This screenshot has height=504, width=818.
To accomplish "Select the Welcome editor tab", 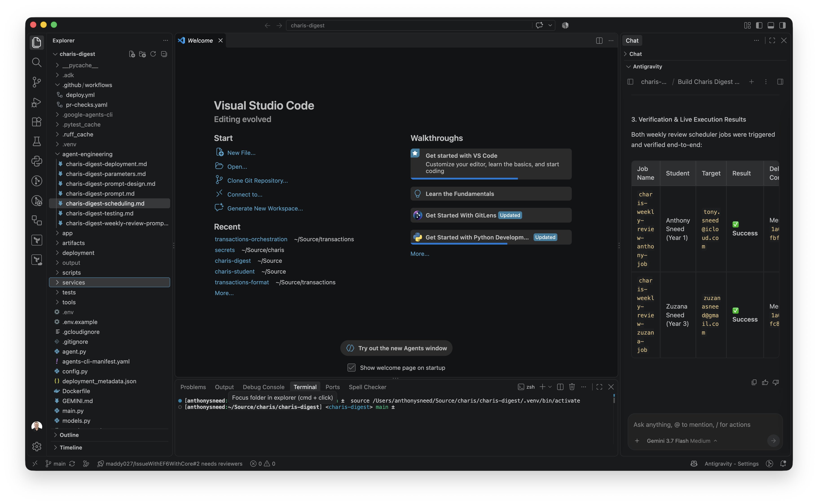I will (200, 41).
